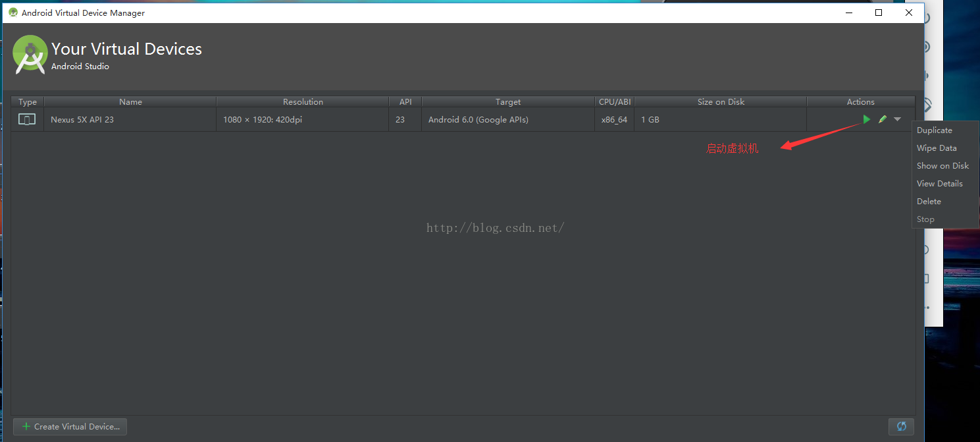Choose Duplicate from the context menu
Viewport: 980px width, 442px height.
[934, 130]
